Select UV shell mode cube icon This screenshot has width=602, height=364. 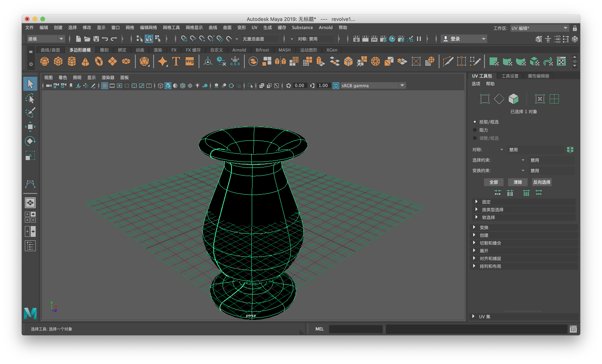point(513,99)
